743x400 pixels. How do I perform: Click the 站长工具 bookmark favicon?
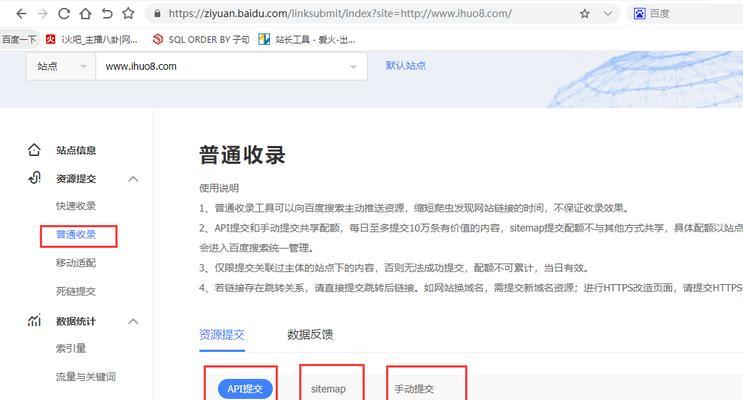(264, 39)
